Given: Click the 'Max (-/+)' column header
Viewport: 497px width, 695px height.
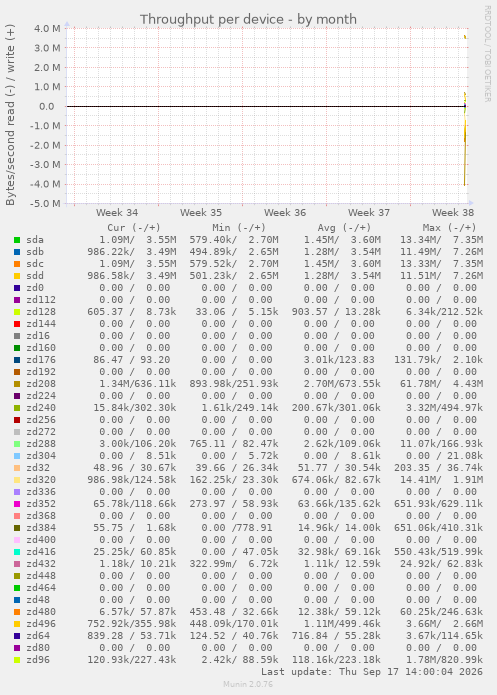Looking at the screenshot, I should tap(449, 228).
